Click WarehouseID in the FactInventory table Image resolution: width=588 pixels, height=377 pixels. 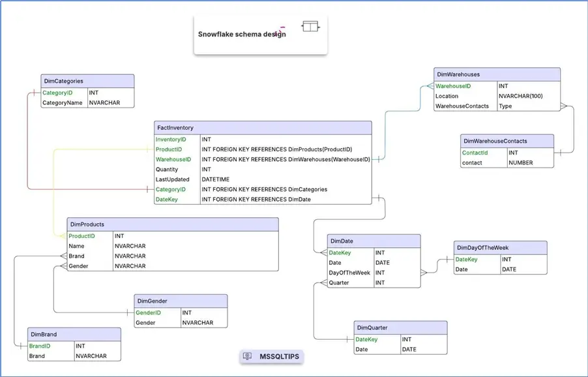173,159
